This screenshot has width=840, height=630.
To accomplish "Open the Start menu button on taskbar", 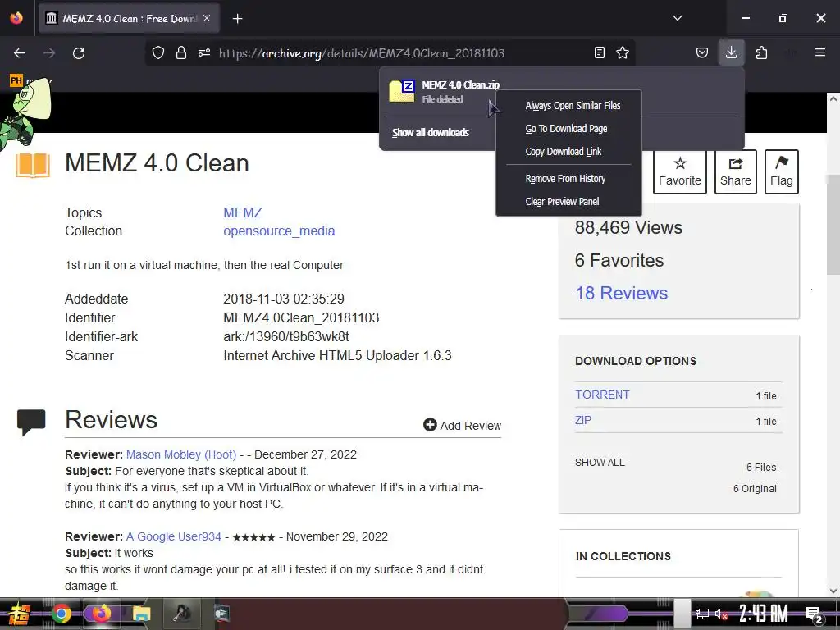I will [x=19, y=614].
